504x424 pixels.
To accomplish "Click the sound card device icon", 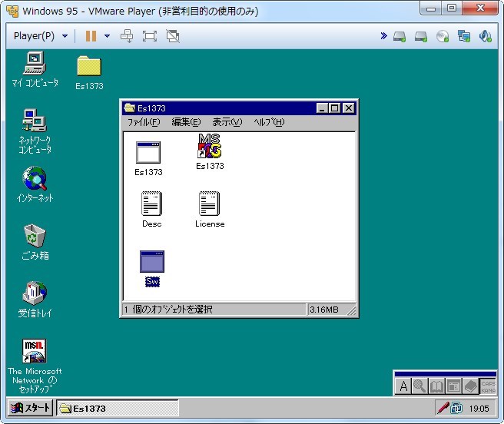I will (486, 36).
